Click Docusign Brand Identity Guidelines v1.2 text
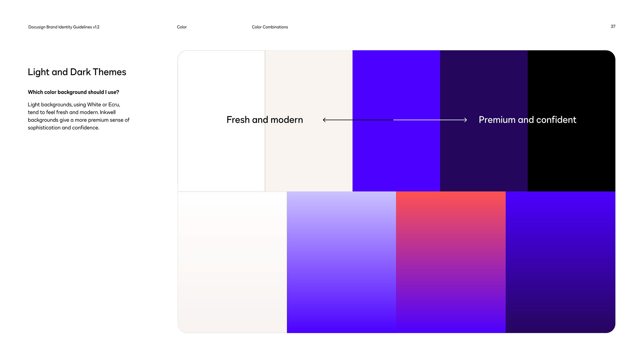The height and width of the screenshot is (362, 644). pos(64,27)
